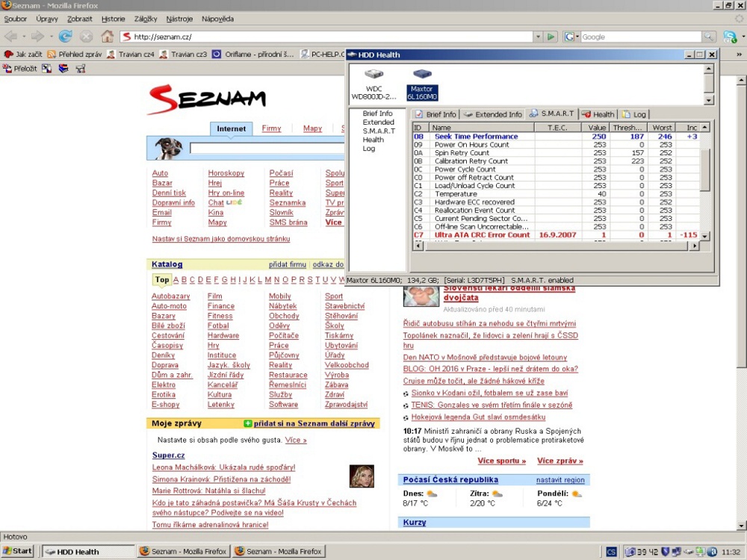Select Seek Time Performance row

557,137
